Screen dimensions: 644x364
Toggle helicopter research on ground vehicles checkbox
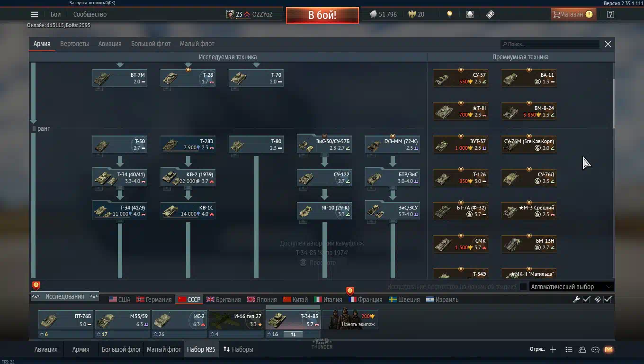coord(523,287)
